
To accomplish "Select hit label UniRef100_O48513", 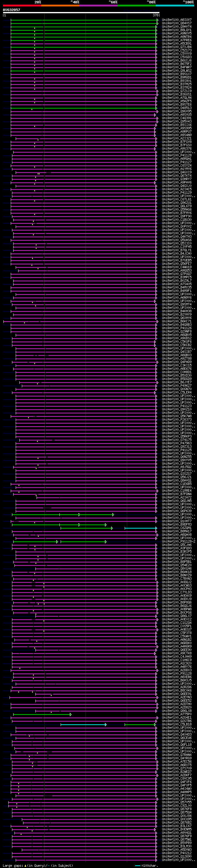I will click(x=177, y=108).
